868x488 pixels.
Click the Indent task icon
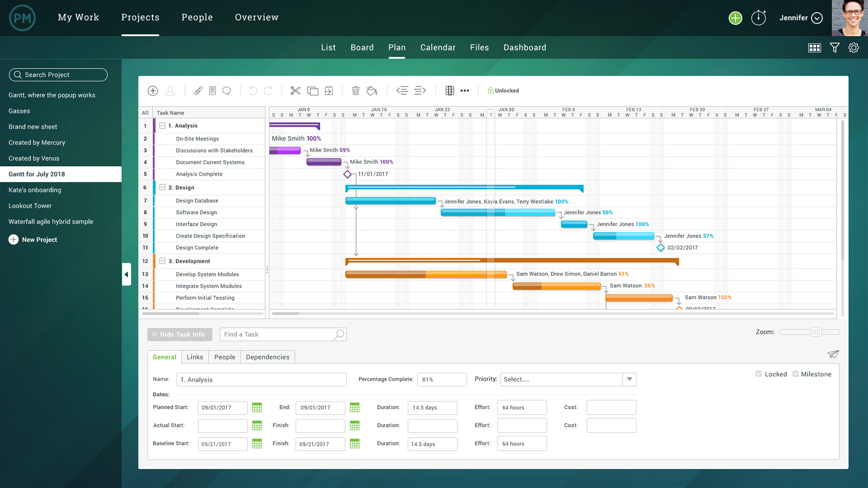pos(419,90)
